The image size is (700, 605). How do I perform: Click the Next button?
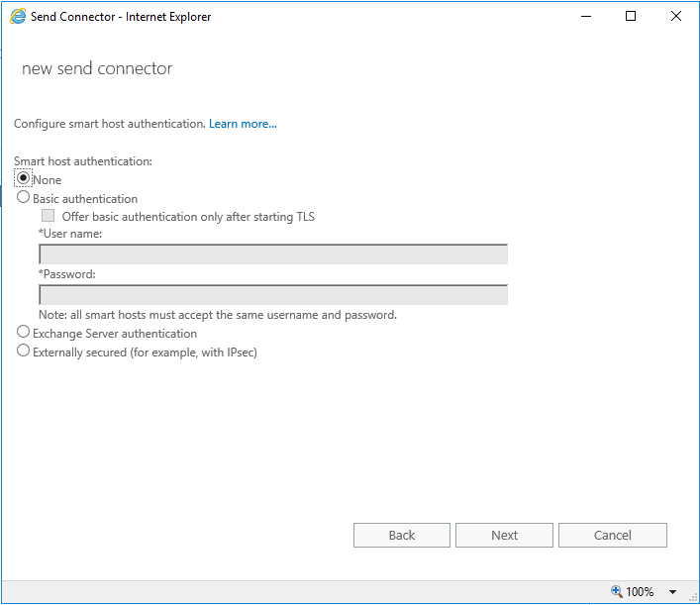coord(505,535)
